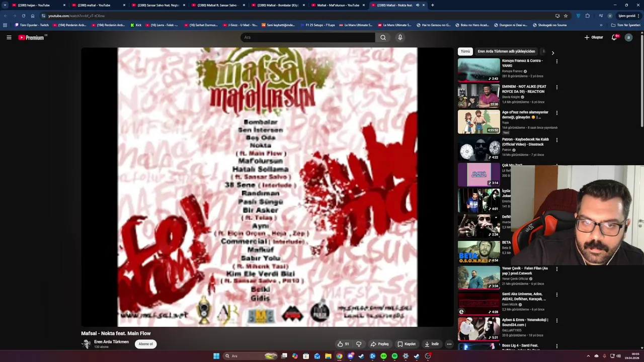
Task: Open the Kick bookmark
Action: pyautogui.click(x=136, y=25)
